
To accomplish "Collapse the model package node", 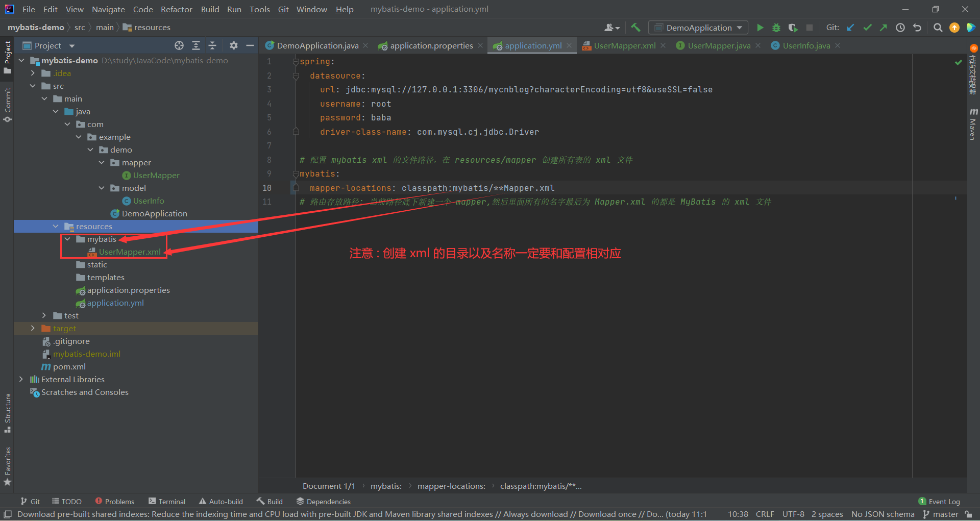I will [x=102, y=188].
